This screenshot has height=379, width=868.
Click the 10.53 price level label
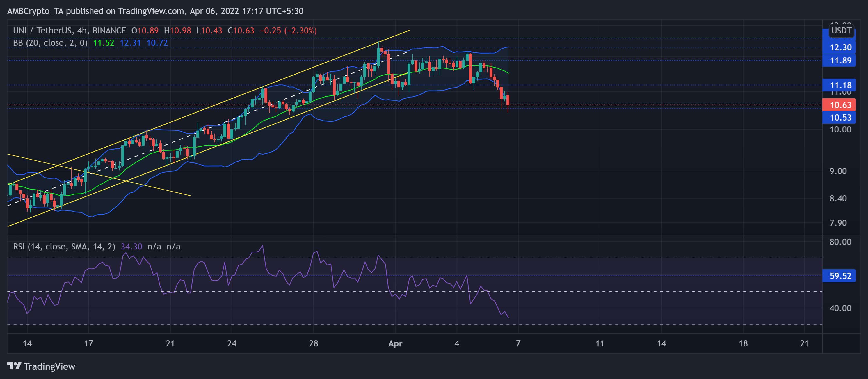click(840, 118)
